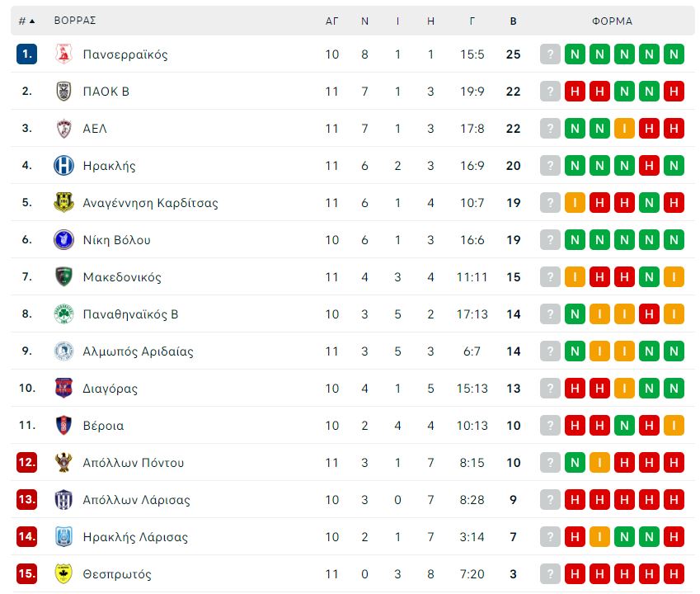Sort standings by the # rank arrow
The image size is (700, 594).
pos(26,21)
